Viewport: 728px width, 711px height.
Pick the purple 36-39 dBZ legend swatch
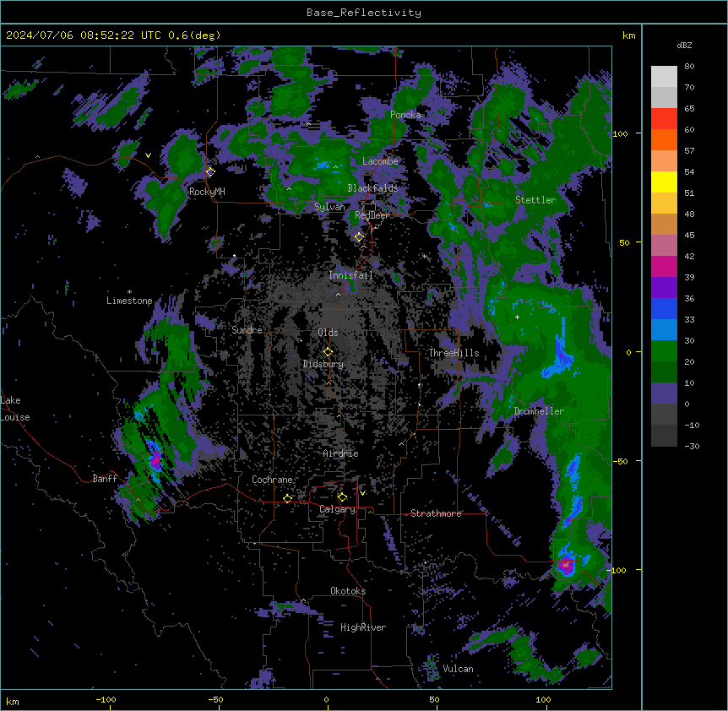tap(664, 288)
